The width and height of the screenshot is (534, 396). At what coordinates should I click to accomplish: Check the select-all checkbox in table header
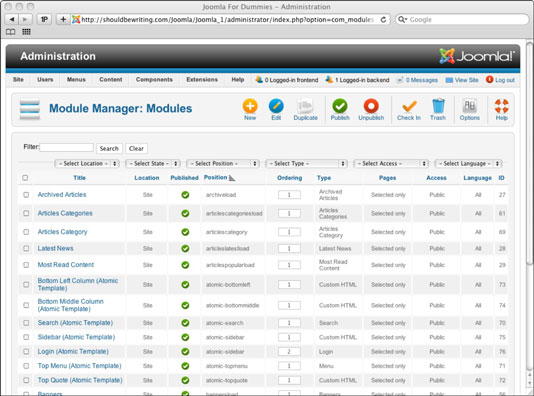25,178
